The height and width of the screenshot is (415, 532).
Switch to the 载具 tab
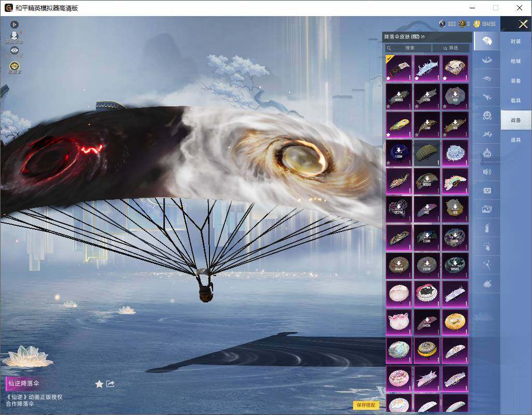[x=516, y=101]
